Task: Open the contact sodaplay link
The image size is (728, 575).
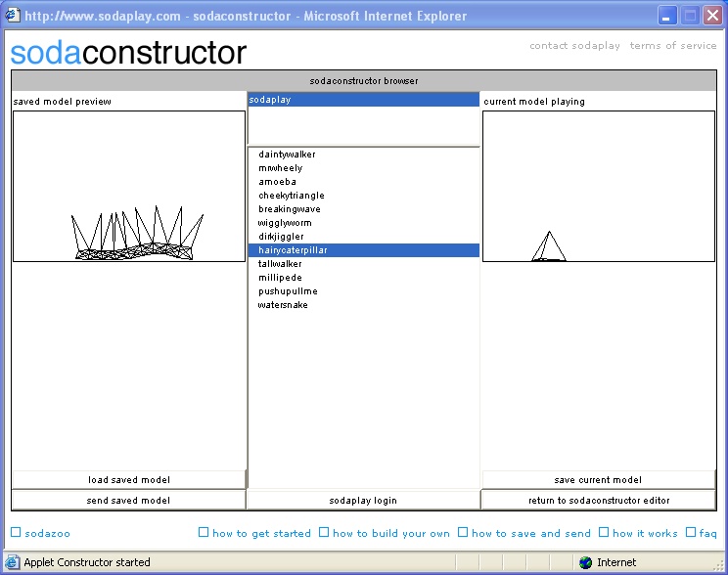Action: click(574, 46)
